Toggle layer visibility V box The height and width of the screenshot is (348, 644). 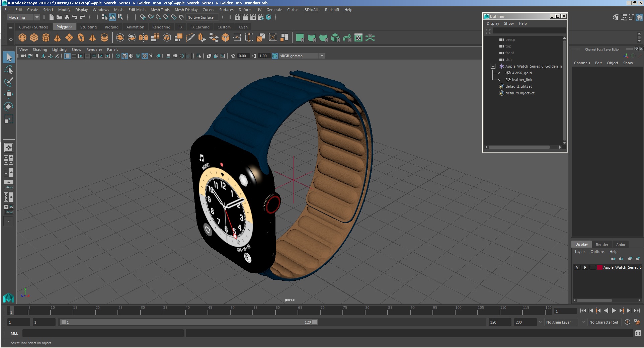(577, 267)
